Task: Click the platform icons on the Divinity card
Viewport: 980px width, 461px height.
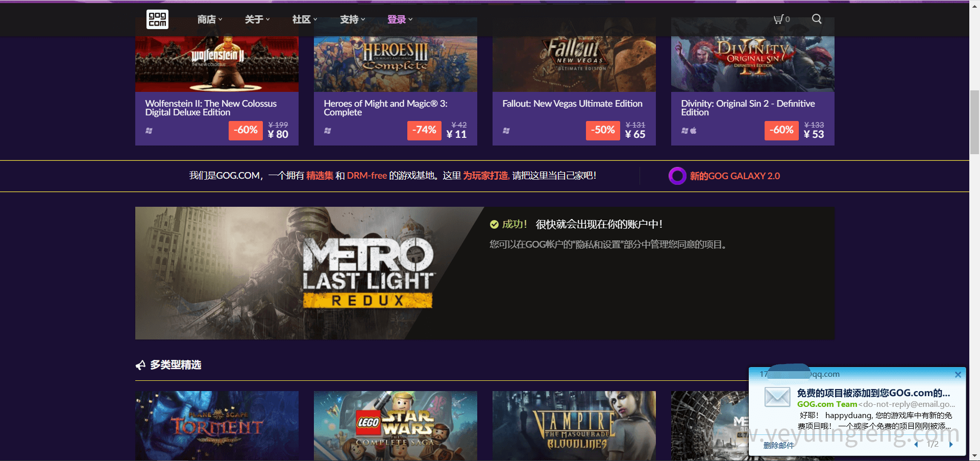Action: (x=689, y=131)
